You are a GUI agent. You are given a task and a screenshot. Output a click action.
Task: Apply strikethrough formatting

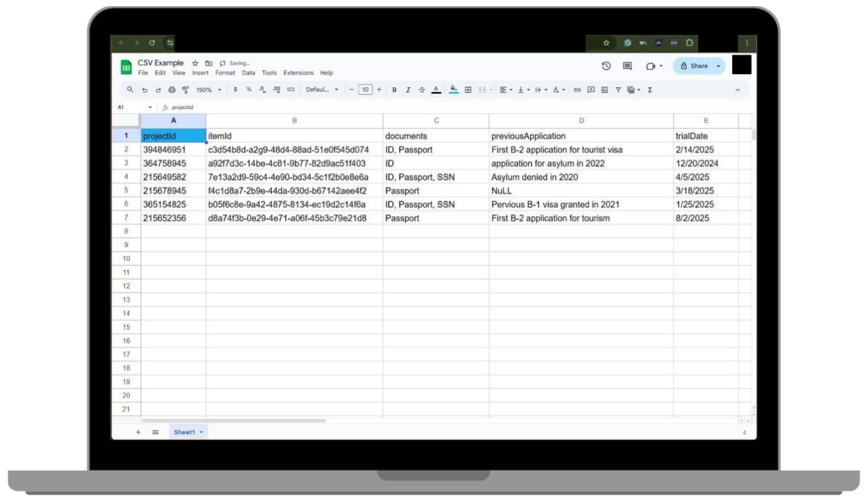[x=422, y=89]
